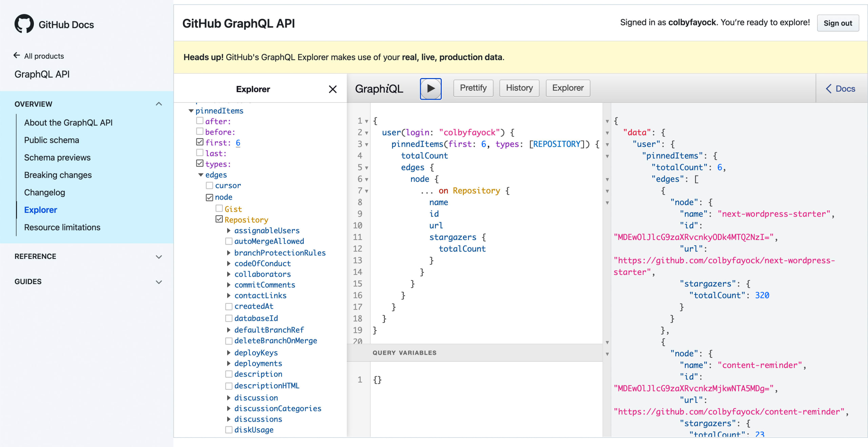Click the stargazers line in query editor
Image resolution: width=868 pixels, height=447 pixels.
(458, 237)
